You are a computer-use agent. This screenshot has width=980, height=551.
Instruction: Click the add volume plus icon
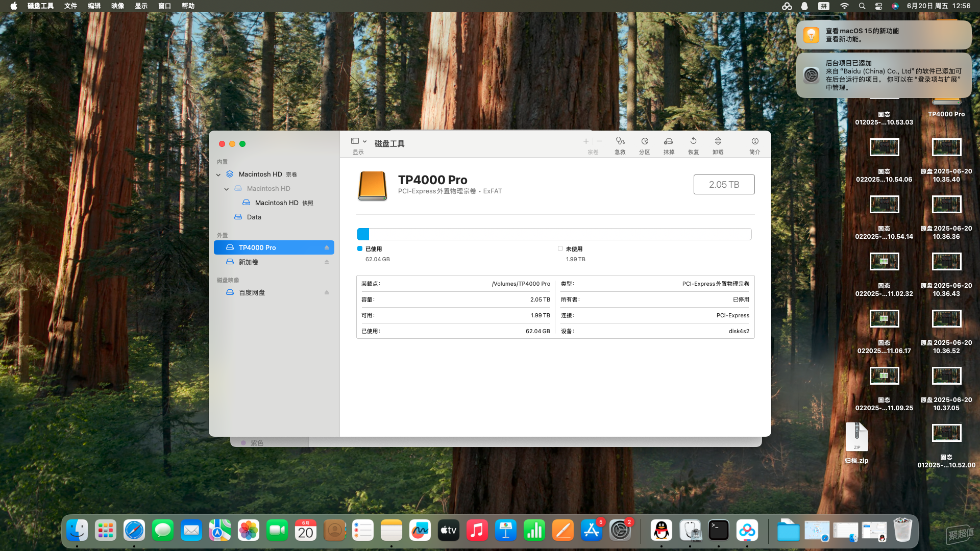(586, 141)
